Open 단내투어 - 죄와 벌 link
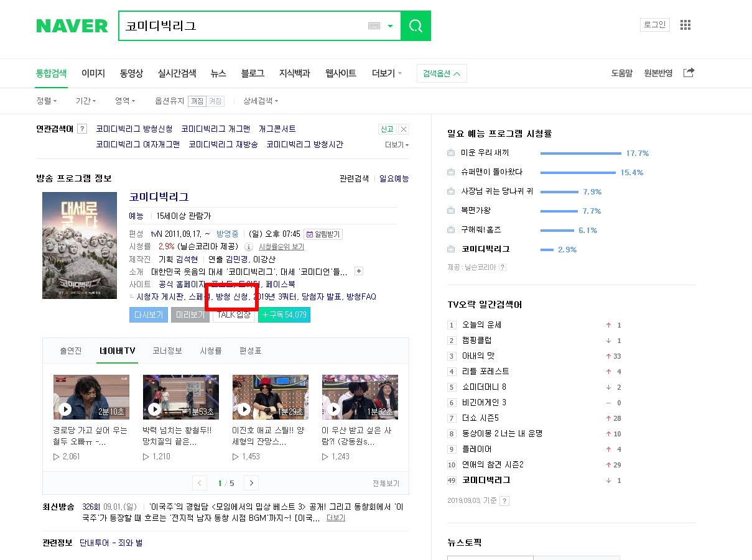 111,543
